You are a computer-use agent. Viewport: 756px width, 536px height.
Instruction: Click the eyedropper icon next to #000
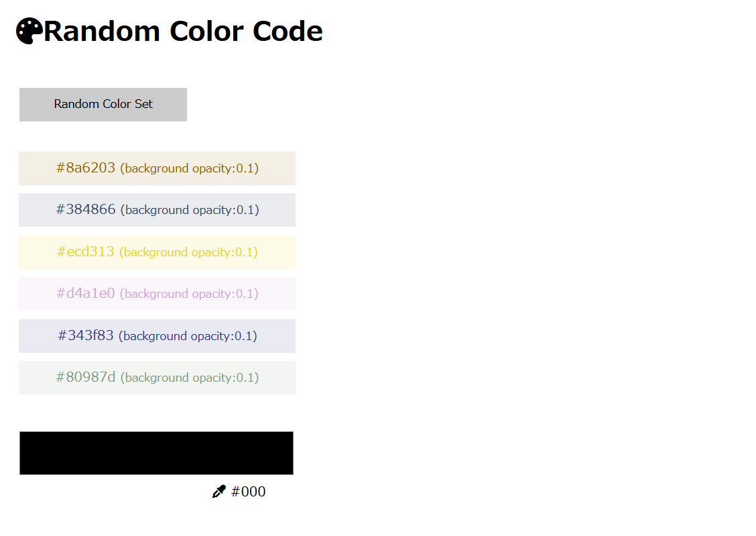pos(218,492)
